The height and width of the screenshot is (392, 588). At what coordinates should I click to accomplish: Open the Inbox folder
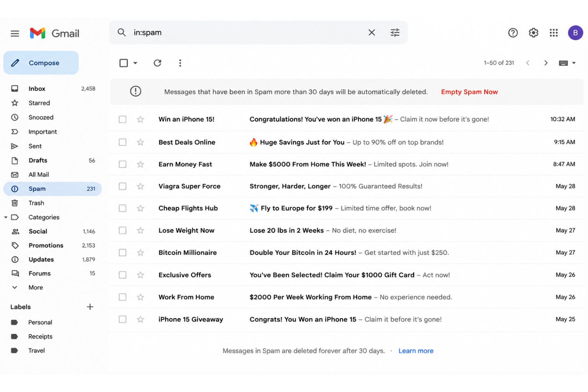click(53, 88)
